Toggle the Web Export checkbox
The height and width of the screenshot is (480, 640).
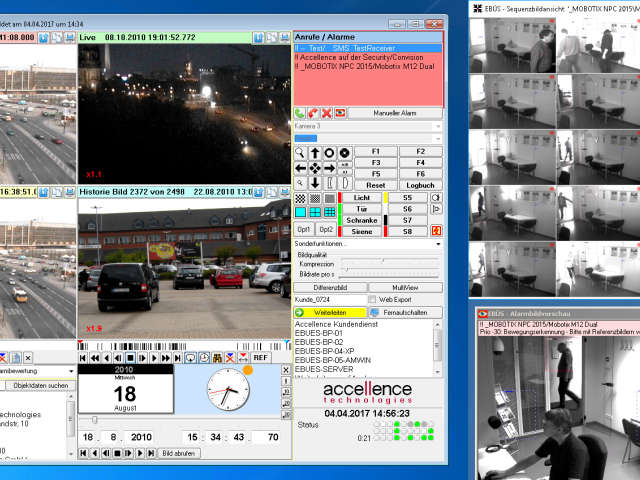coord(372,300)
